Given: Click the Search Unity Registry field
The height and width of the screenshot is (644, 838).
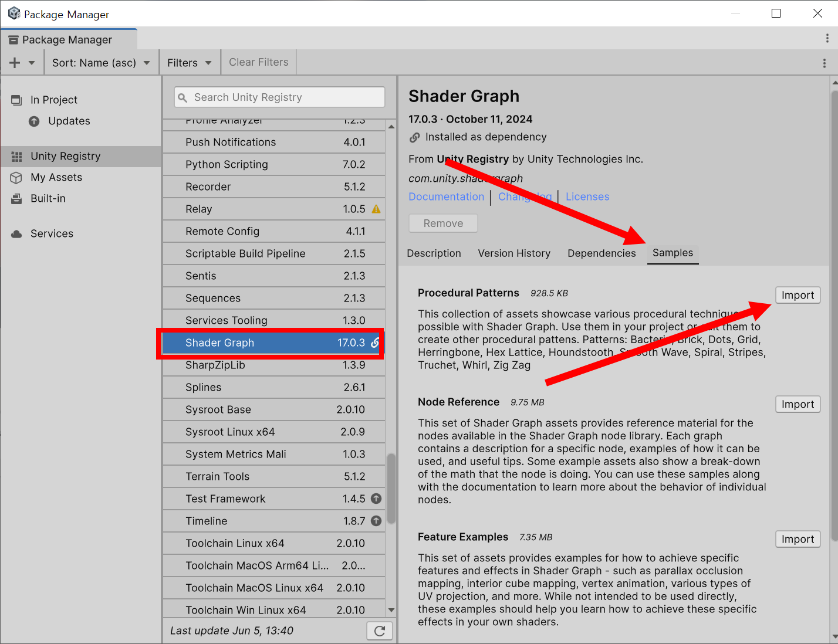Looking at the screenshot, I should 279,97.
